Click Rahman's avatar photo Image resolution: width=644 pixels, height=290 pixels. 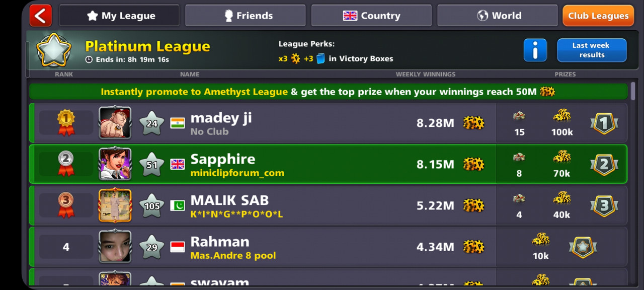[x=115, y=246]
